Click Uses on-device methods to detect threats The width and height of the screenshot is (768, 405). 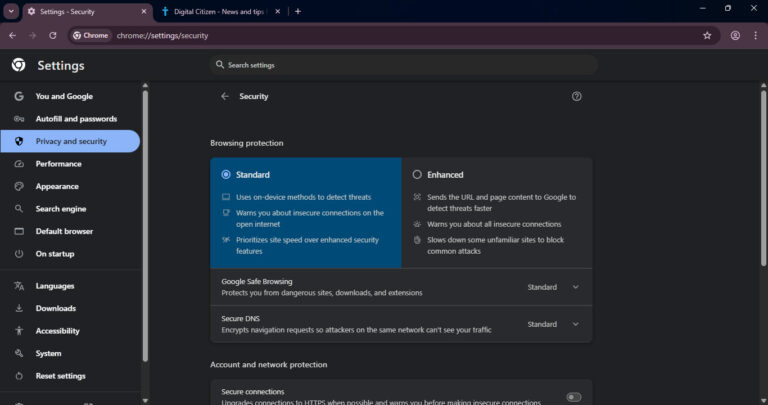[303, 197]
